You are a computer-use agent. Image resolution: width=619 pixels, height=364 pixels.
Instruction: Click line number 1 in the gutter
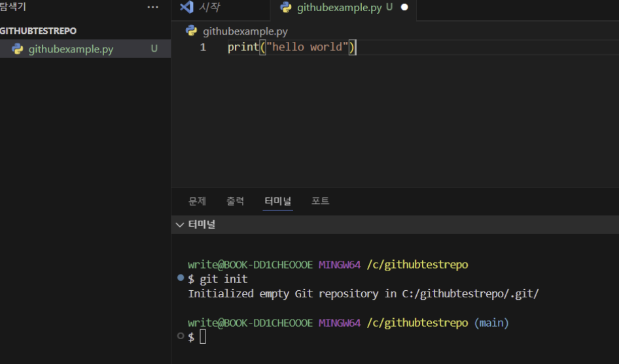203,47
